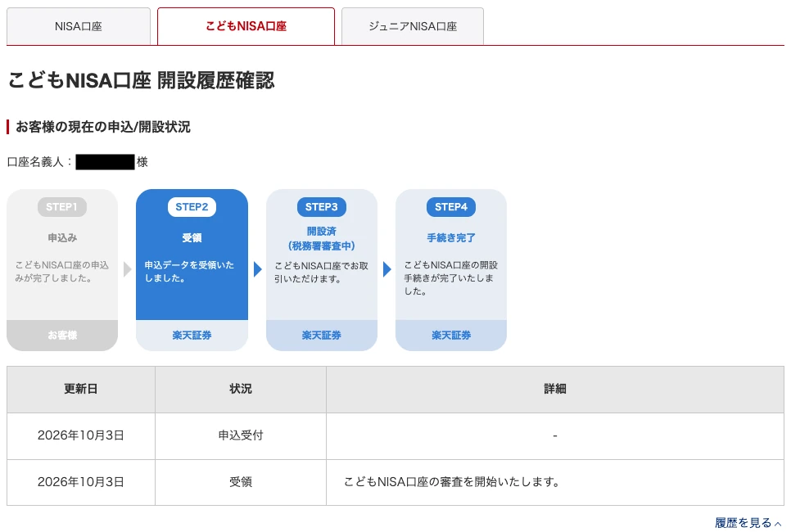Click the STEP2 badge
Screen dimensions: 791x532
(x=192, y=207)
